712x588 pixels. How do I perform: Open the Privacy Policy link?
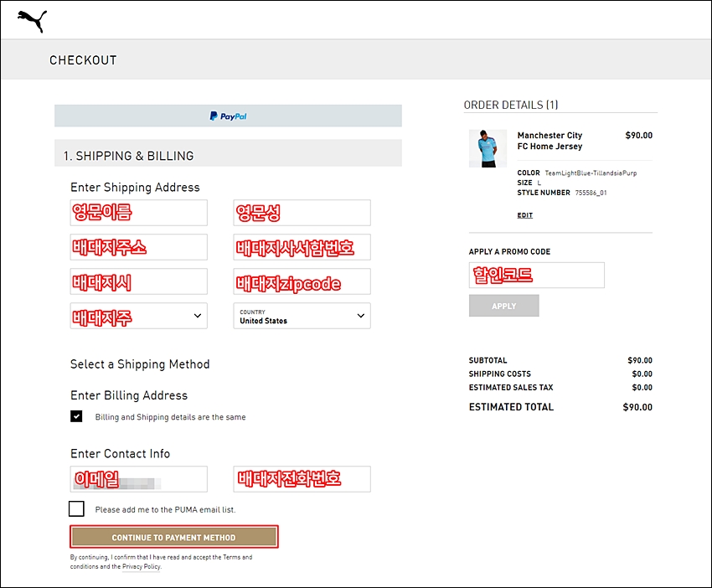(x=142, y=567)
